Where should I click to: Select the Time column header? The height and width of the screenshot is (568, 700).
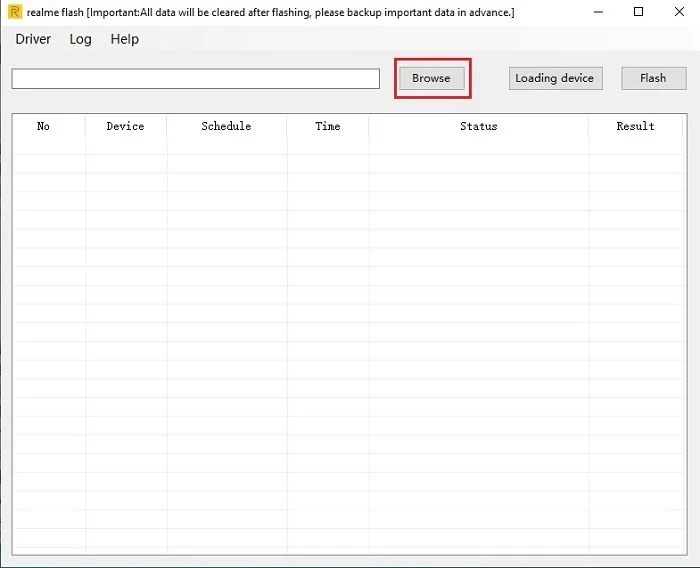(x=328, y=126)
